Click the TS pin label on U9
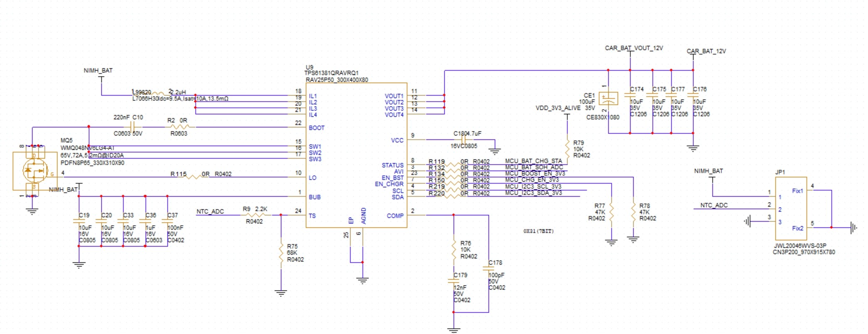The height and width of the screenshot is (334, 868). coord(312,216)
